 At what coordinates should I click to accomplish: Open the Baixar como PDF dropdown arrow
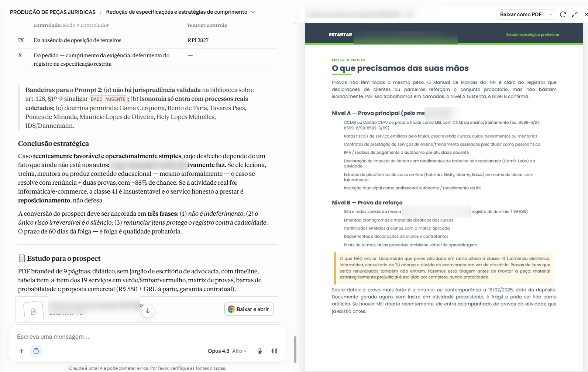coord(551,14)
